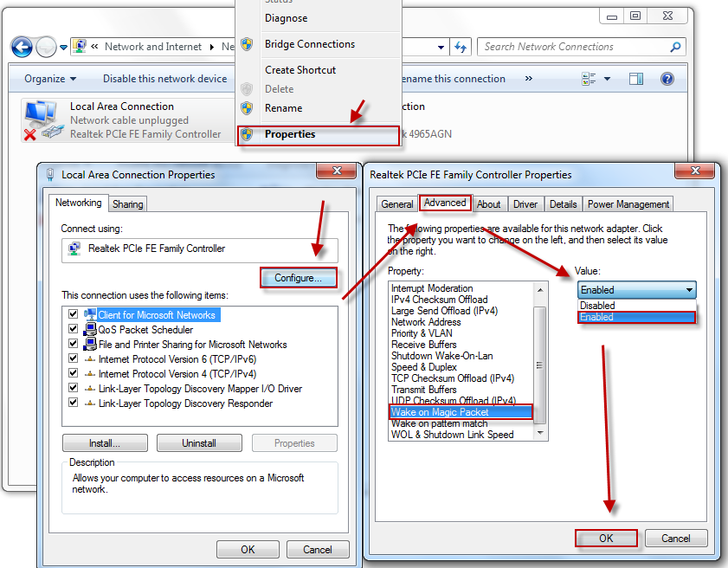Click Cancel in Realtek Controller Properties
Screen dimensions: 728x568
click(676, 539)
